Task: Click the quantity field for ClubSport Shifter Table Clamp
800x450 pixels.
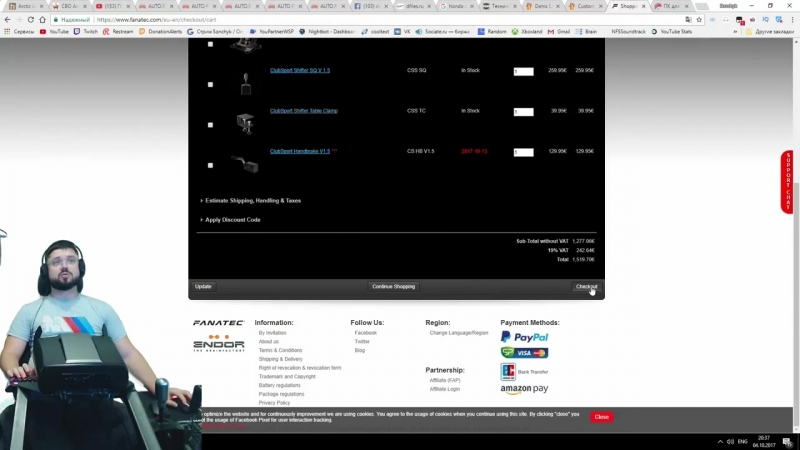Action: (x=523, y=112)
